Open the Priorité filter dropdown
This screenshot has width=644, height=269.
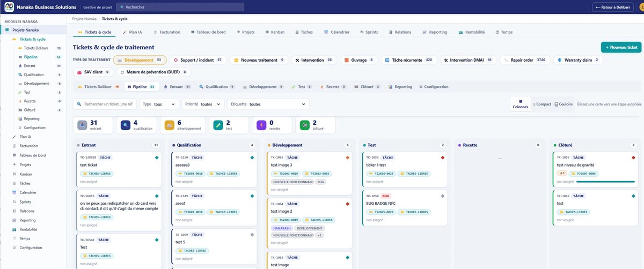(202, 104)
